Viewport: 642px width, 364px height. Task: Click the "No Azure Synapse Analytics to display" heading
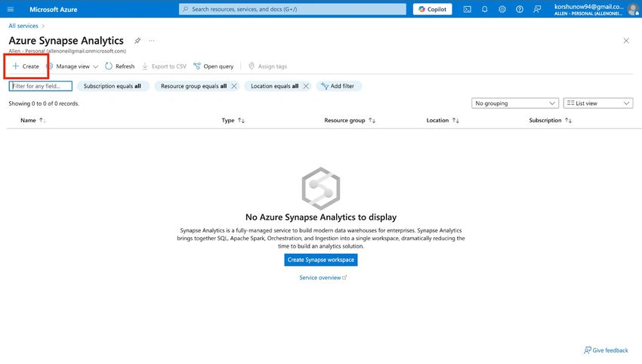[x=321, y=217]
